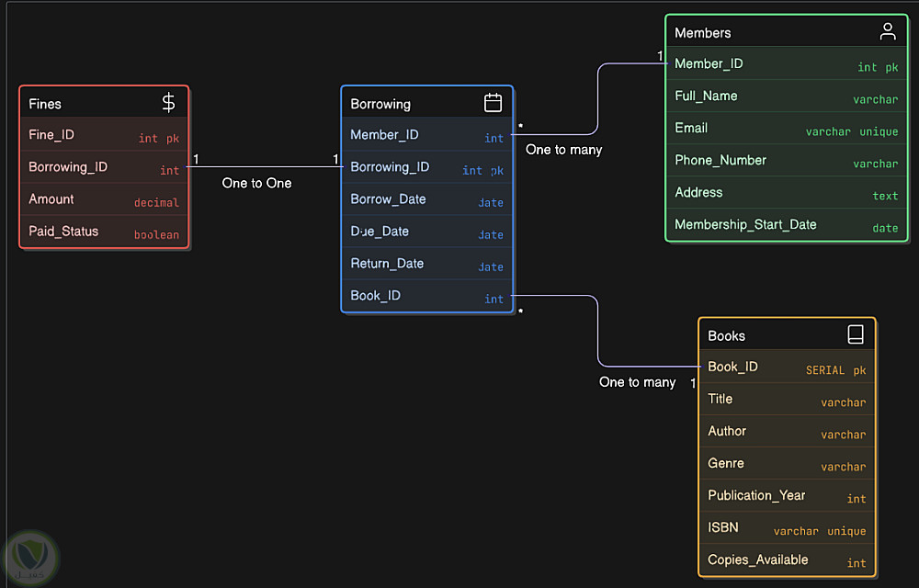Select the Due_Date field in Borrowing
This screenshot has height=588, width=919.
(x=426, y=232)
